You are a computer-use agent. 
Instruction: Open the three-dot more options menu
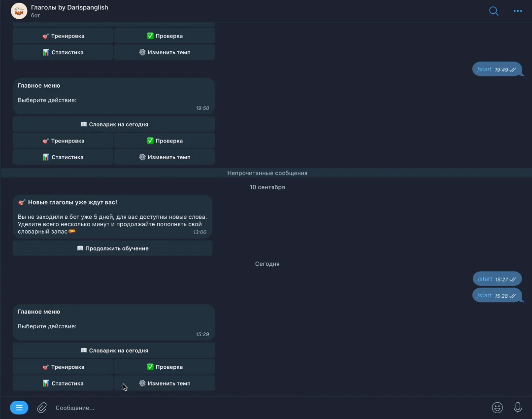518,11
